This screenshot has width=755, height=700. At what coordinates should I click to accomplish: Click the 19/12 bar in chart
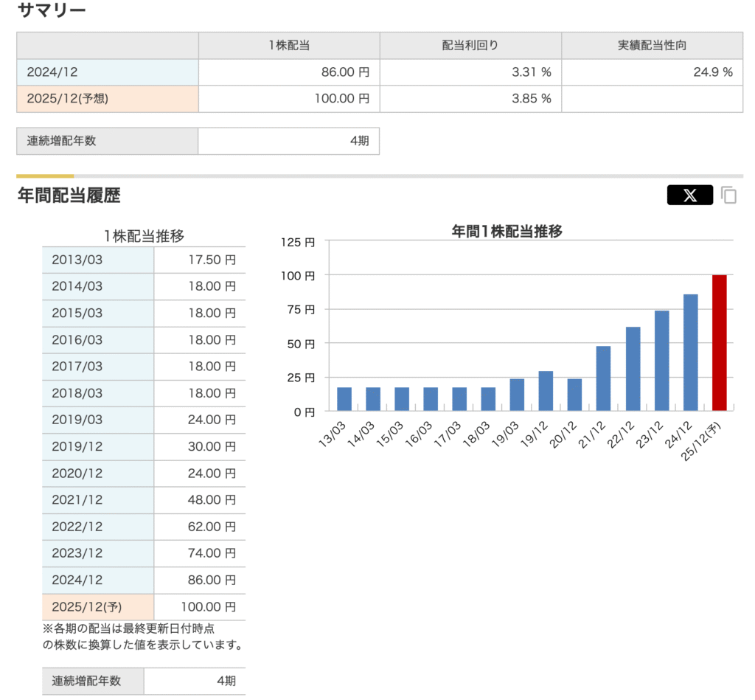(546, 390)
